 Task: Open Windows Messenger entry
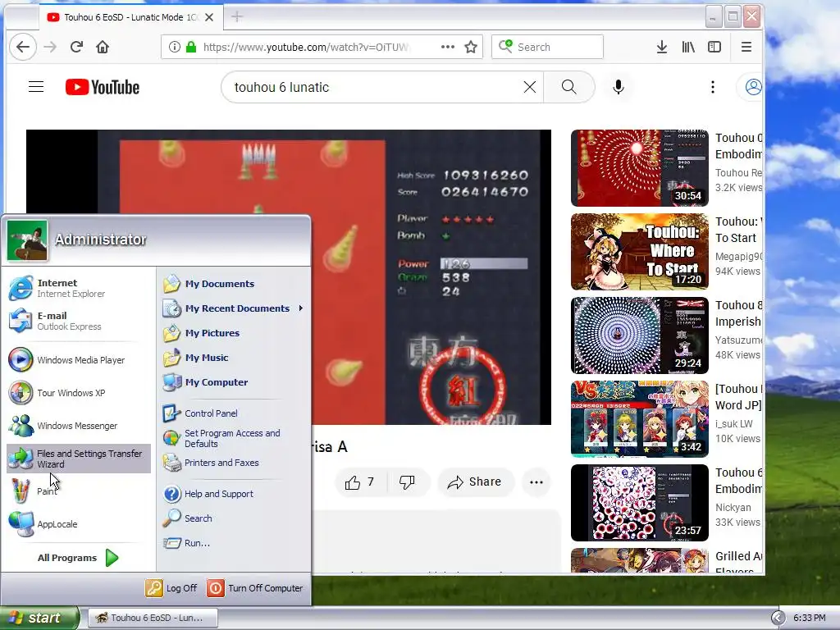pos(79,426)
